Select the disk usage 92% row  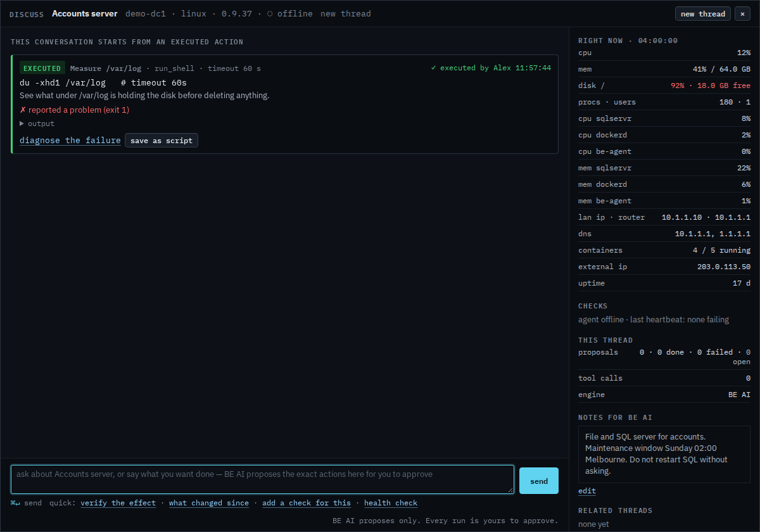[x=664, y=85]
